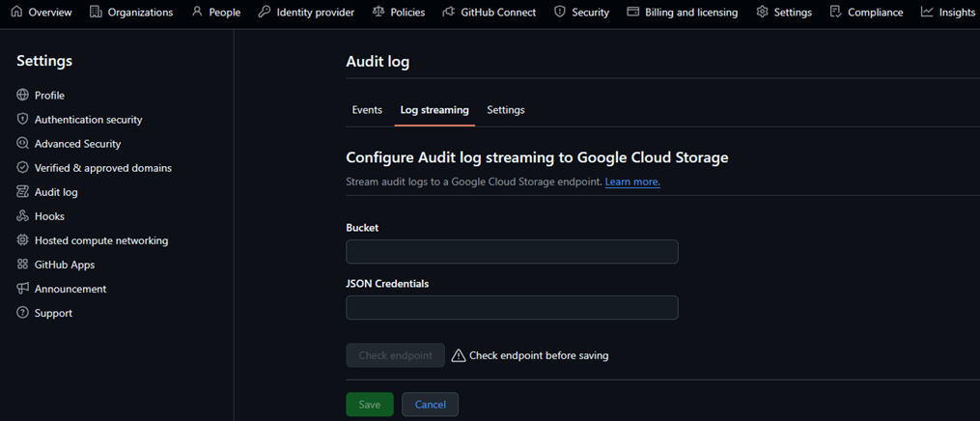Click the Overview home icon
Screen dimensions: 980x421
pos(16,12)
